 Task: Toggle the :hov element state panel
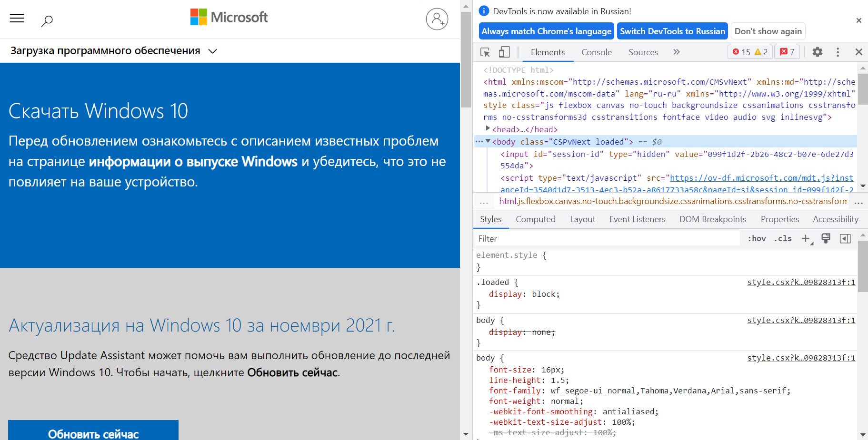pyautogui.click(x=757, y=239)
